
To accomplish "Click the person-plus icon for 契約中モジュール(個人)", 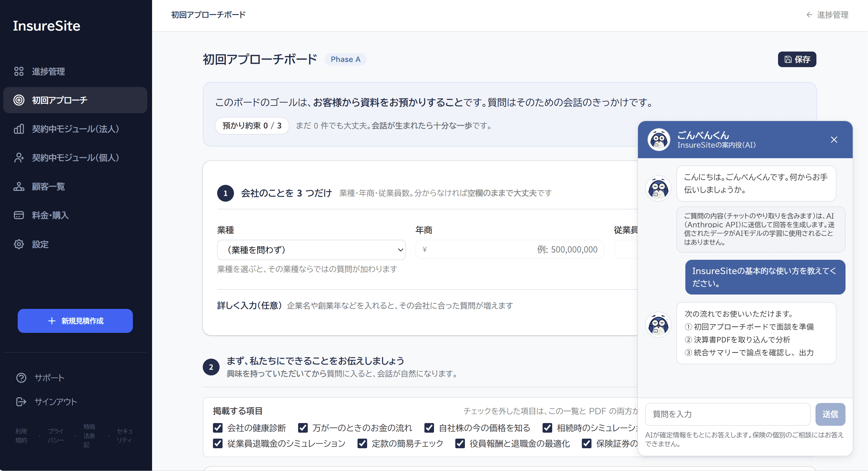I will [x=19, y=158].
